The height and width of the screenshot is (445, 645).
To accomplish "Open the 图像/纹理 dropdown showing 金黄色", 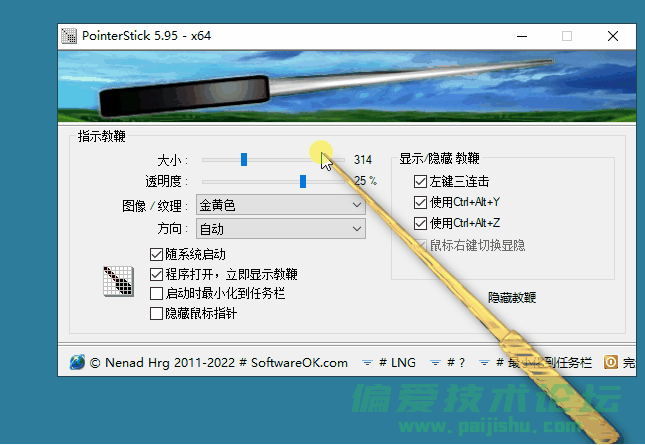I will point(281,205).
